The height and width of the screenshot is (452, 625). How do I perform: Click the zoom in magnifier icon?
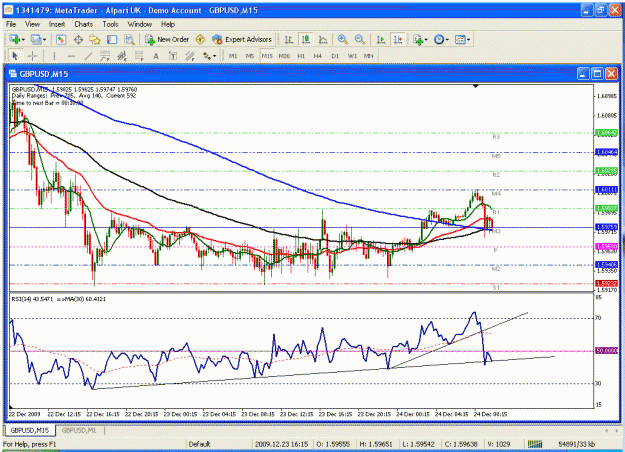pyautogui.click(x=342, y=39)
